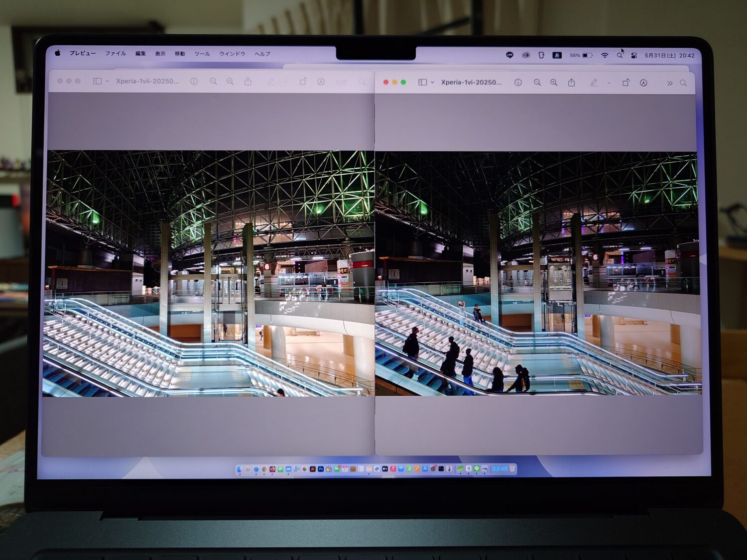Show the Markup toolbar in Xperia-1vi window
This screenshot has width=747, height=560.
(x=643, y=83)
